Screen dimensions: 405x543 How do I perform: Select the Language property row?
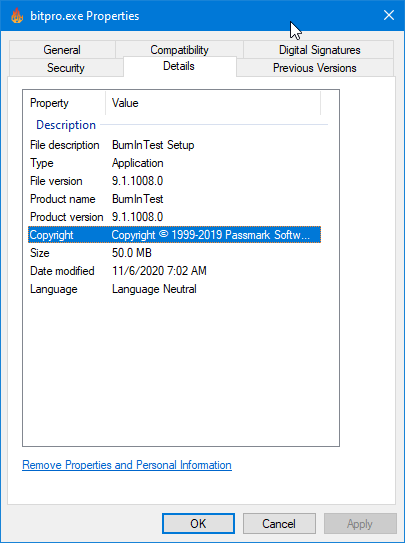(174, 289)
